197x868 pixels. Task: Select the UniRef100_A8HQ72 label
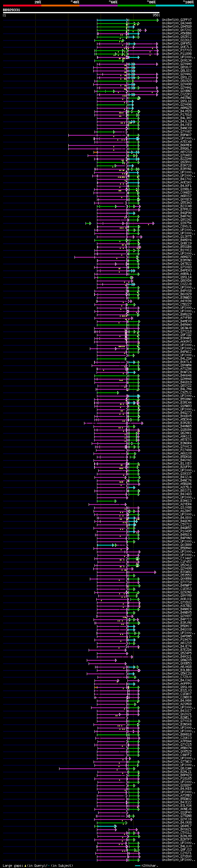(176, 257)
